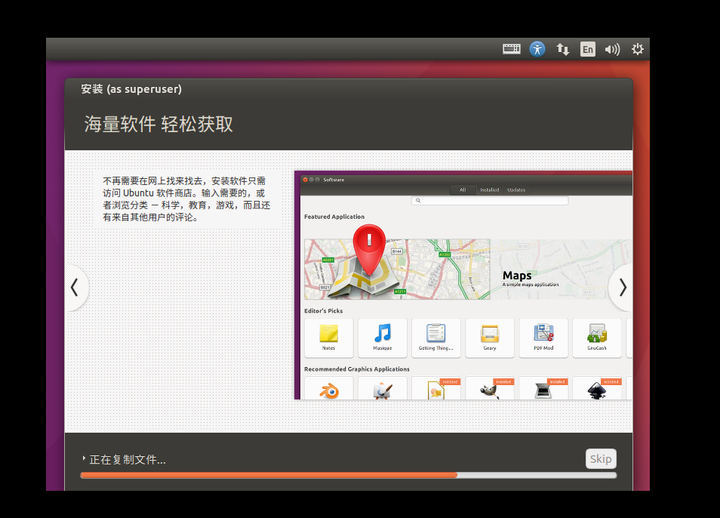Click the installation progress bar

click(348, 475)
